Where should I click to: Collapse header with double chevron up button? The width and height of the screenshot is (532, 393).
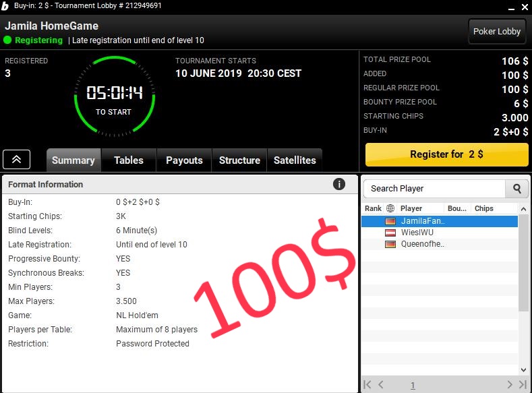[17, 159]
